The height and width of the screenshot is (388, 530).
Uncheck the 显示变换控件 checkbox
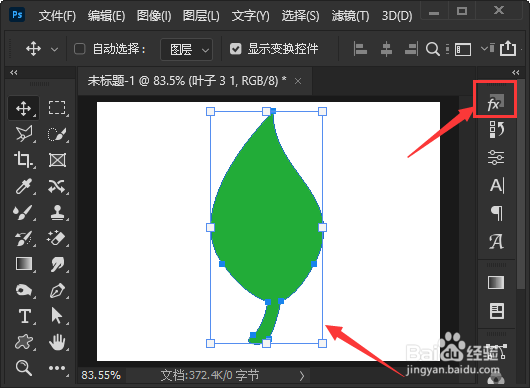tap(236, 49)
